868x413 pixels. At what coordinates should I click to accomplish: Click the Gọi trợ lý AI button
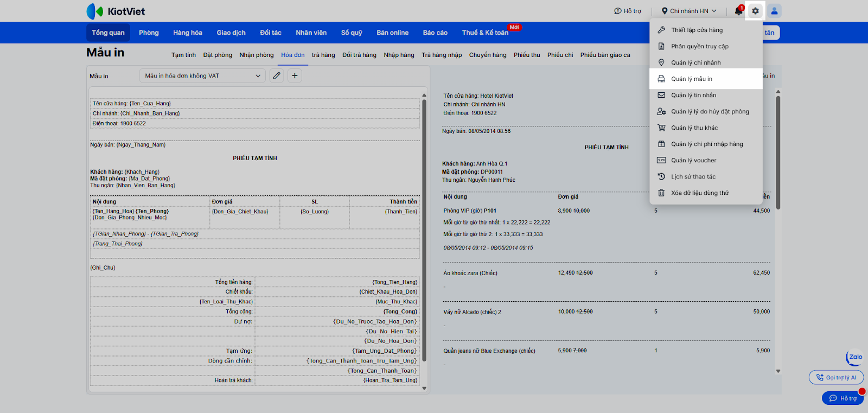point(836,377)
